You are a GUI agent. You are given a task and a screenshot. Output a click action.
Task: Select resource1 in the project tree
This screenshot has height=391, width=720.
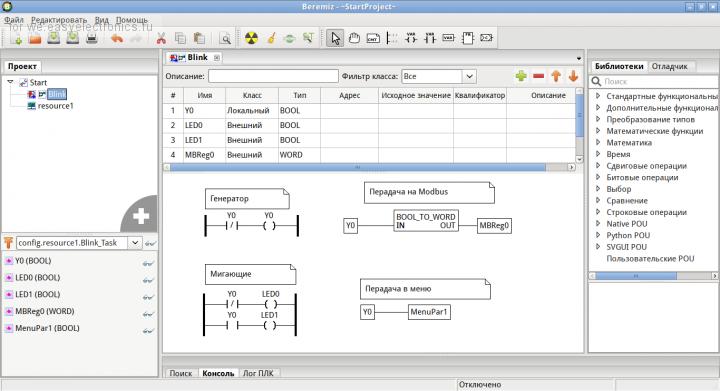pos(56,106)
